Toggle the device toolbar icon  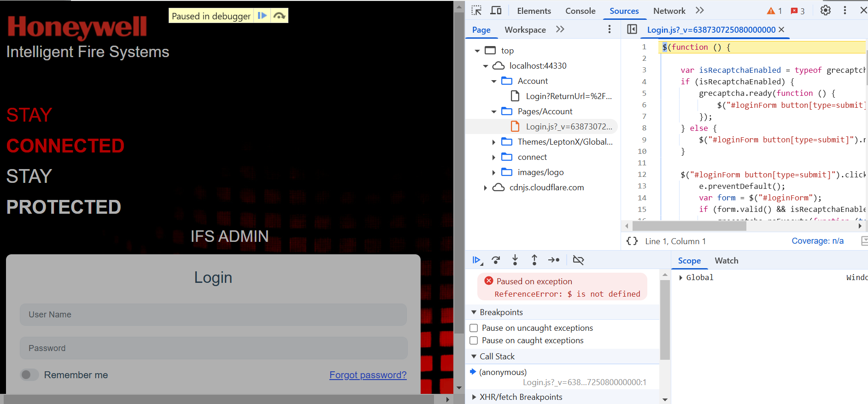[x=496, y=11]
